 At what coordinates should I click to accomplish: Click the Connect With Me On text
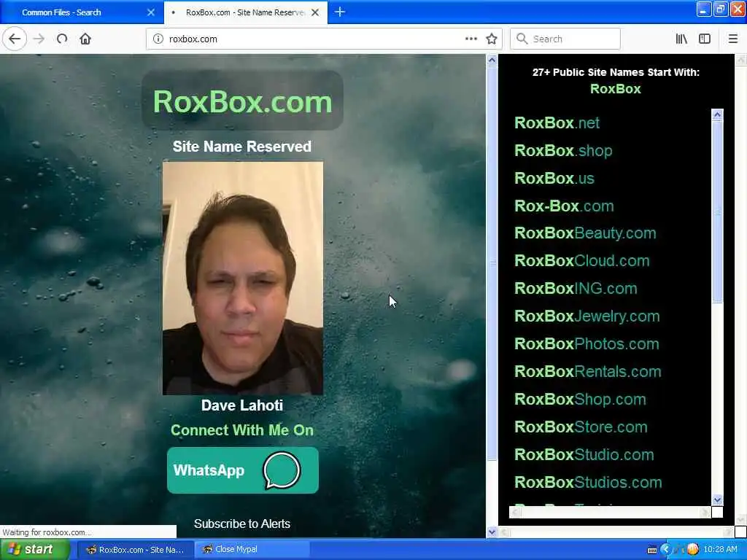click(x=242, y=430)
